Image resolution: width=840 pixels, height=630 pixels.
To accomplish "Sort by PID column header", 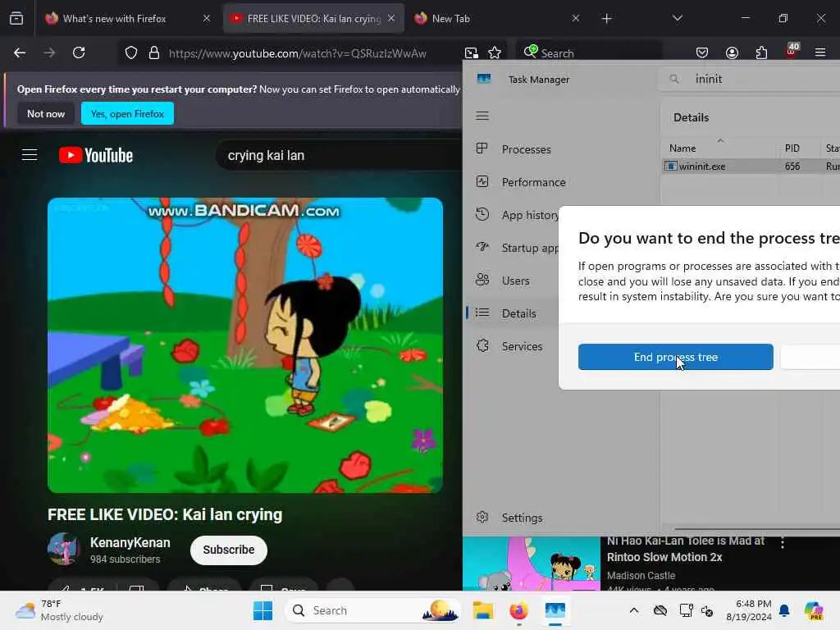I will coord(798,148).
